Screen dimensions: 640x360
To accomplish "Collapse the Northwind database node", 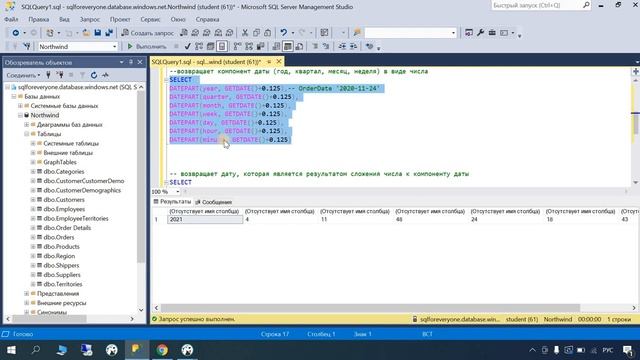I will coord(20,115).
